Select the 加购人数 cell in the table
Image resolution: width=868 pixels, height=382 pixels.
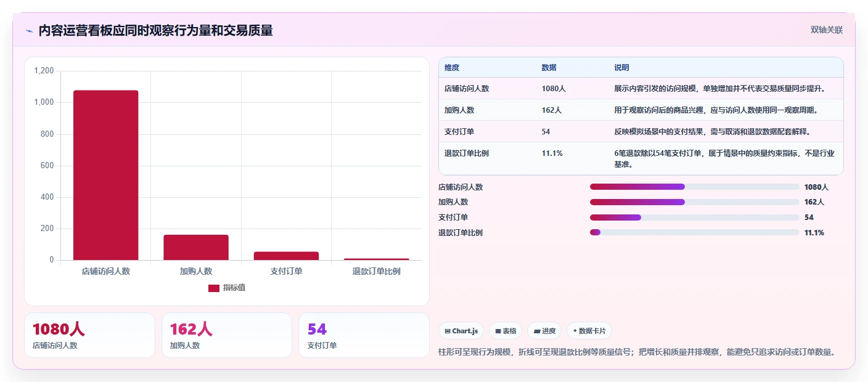459,110
